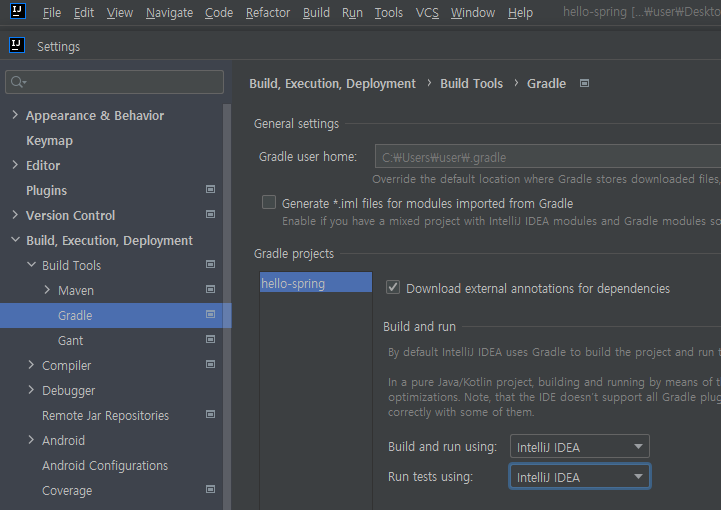Screen dimensions: 721x510
Task: Open the Run tests using dropdown
Action: coord(579,476)
